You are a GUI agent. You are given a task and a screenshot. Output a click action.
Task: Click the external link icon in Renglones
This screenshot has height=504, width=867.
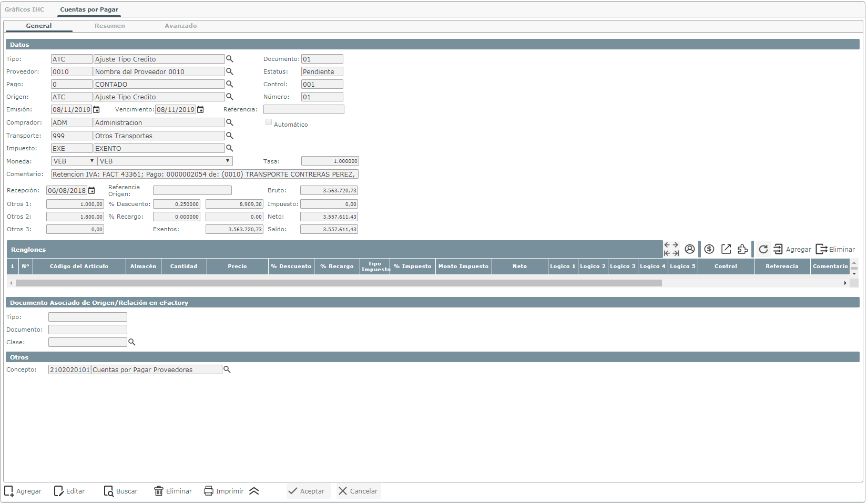coord(726,249)
